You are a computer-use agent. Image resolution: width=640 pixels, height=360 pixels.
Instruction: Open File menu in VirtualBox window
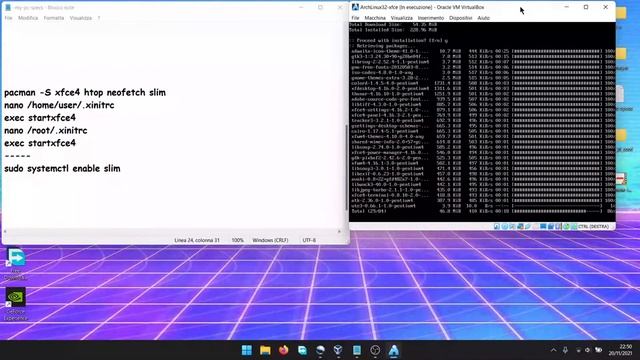pyautogui.click(x=356, y=18)
